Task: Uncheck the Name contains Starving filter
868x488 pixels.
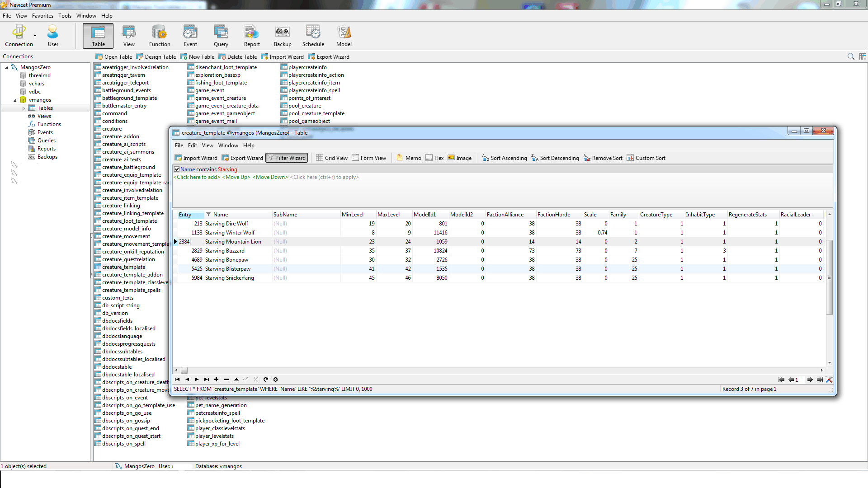Action: (177, 169)
